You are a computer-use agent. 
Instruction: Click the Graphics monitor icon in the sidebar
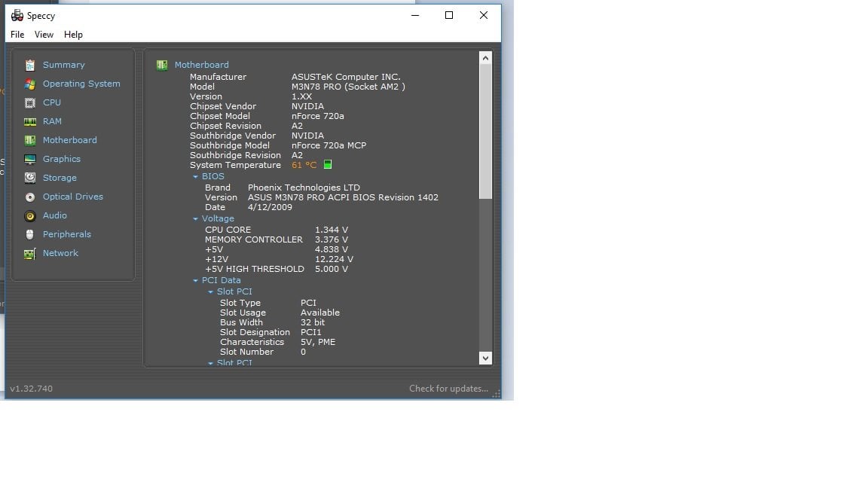pos(30,160)
